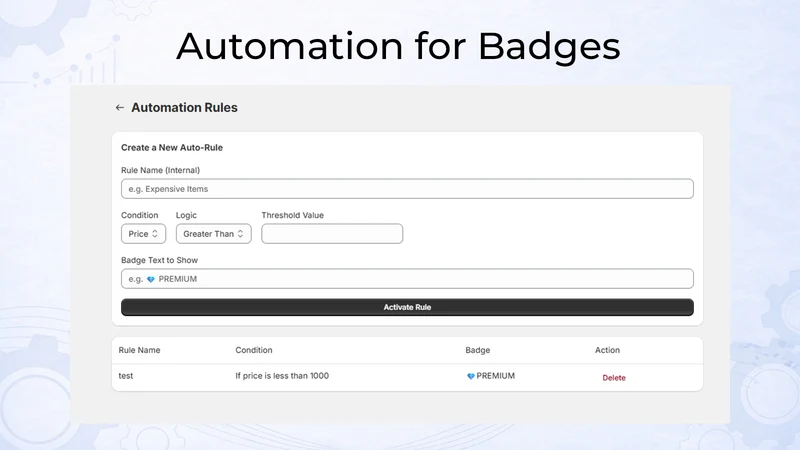Delete the test rule
The width and height of the screenshot is (800, 450).
point(614,378)
